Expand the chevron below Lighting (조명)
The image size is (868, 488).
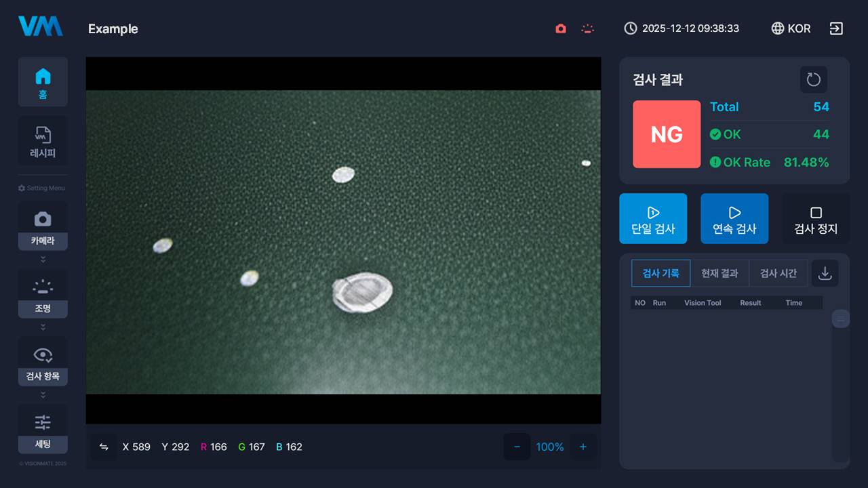(x=43, y=327)
